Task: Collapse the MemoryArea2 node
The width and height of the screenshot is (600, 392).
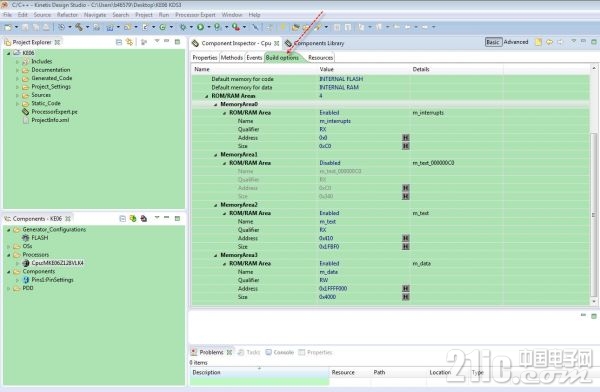Action: coord(215,205)
